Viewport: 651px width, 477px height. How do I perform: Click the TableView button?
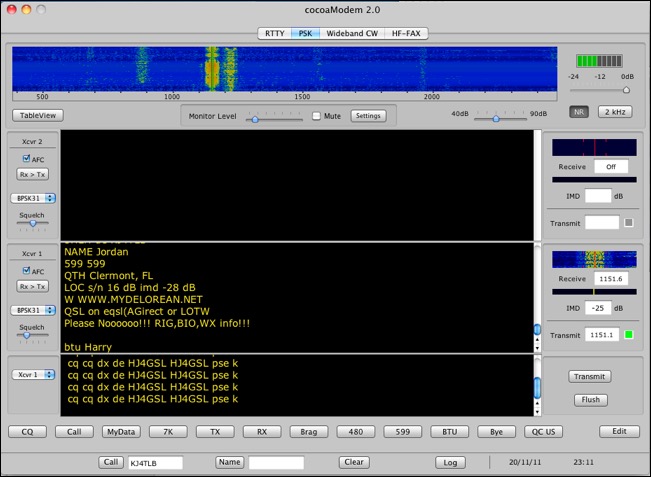38,115
